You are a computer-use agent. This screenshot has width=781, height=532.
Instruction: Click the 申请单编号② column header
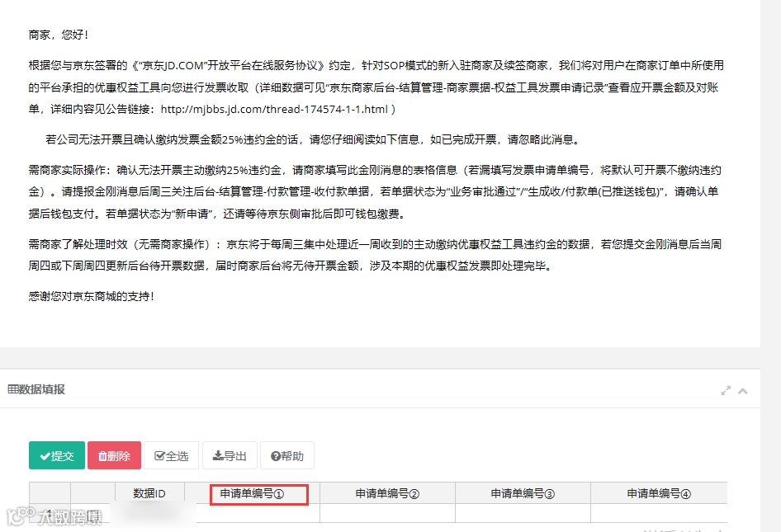pyautogui.click(x=387, y=493)
